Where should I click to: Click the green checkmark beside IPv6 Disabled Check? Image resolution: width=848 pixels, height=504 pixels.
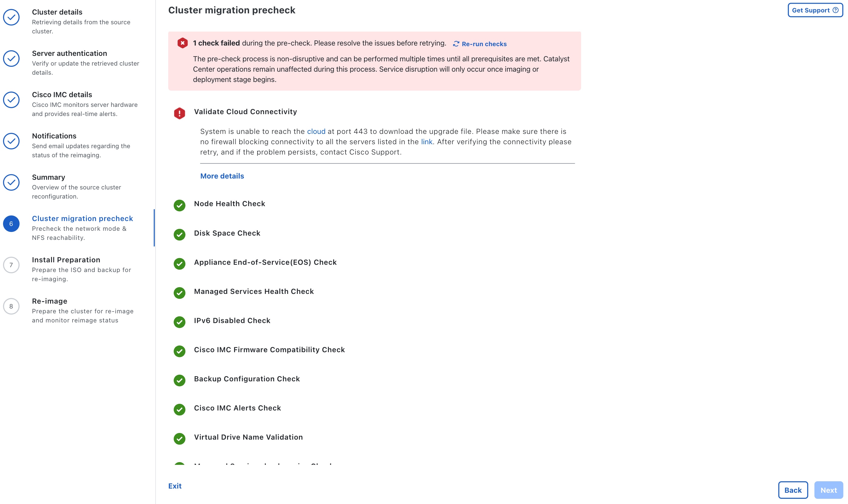click(179, 322)
